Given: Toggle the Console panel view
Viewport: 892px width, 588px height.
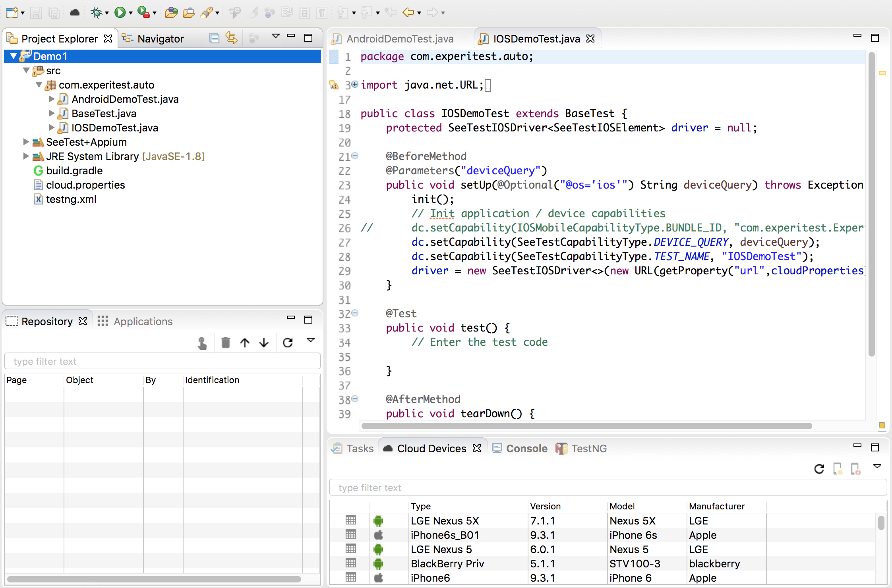Looking at the screenshot, I should [x=526, y=448].
